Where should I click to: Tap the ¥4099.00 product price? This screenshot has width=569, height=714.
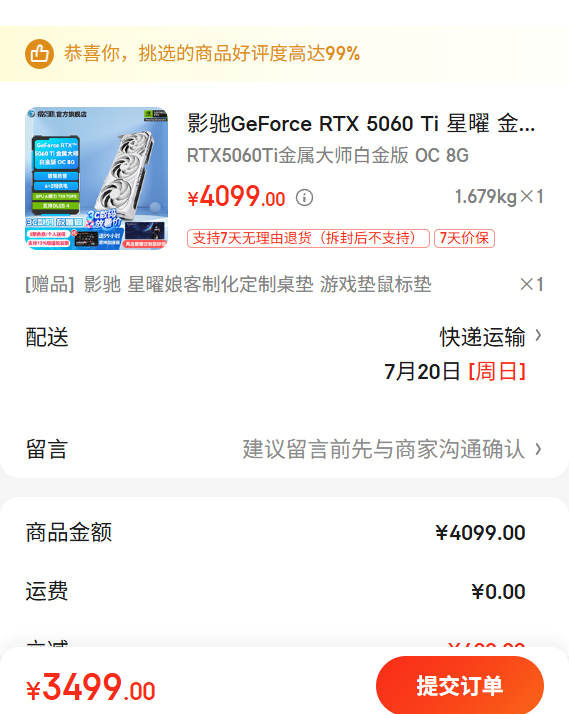coord(236,197)
